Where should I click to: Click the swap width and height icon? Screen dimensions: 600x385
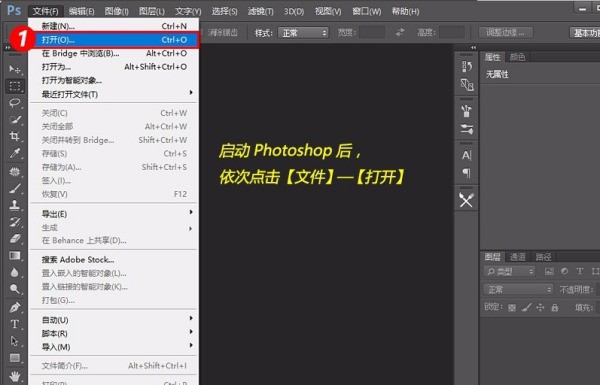[x=400, y=32]
